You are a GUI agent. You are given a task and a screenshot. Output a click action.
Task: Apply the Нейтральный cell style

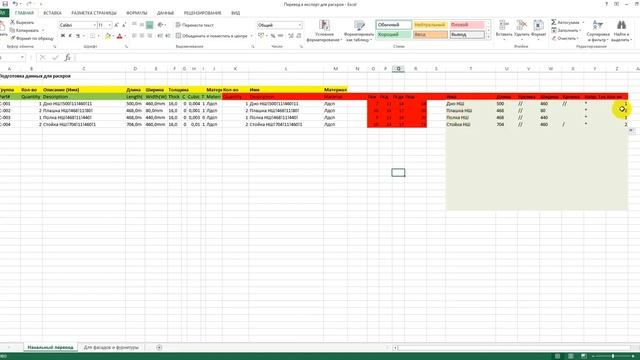430,25
